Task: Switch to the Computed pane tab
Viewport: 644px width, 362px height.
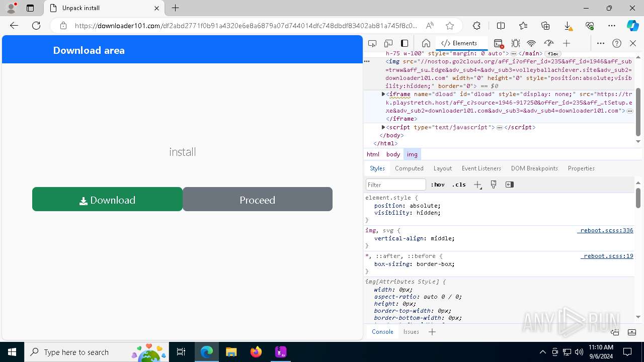Action: tap(409, 168)
